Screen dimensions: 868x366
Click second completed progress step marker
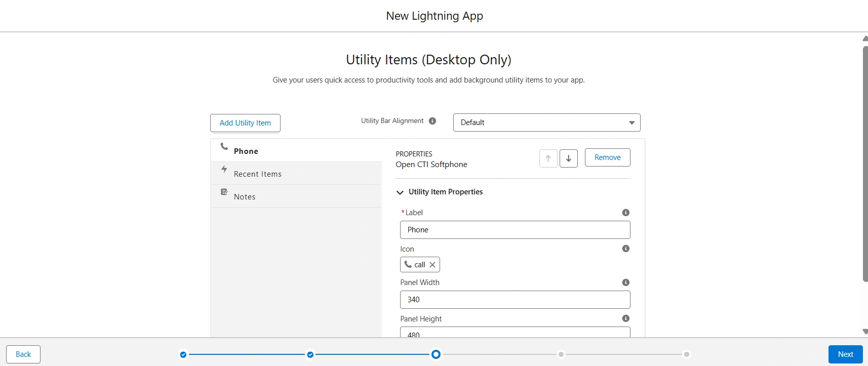(x=310, y=354)
